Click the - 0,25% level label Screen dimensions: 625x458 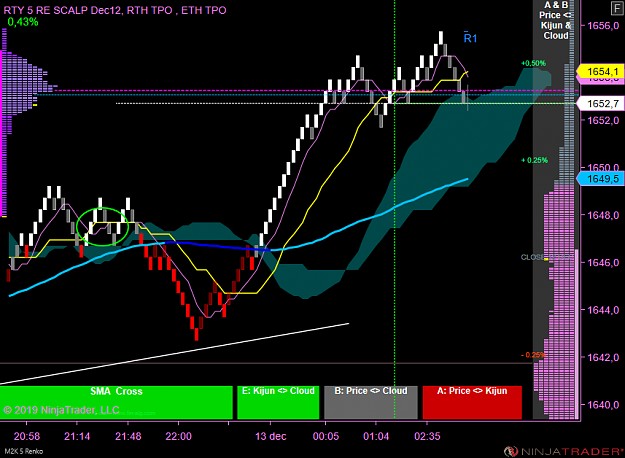(x=533, y=355)
